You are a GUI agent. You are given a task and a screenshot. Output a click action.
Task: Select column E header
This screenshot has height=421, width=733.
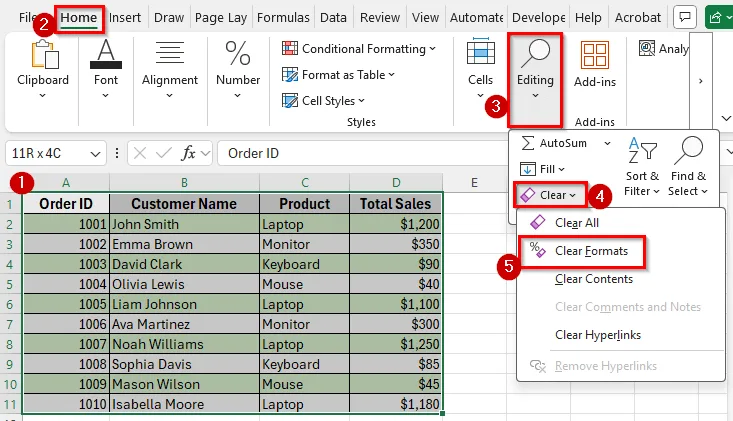[474, 183]
